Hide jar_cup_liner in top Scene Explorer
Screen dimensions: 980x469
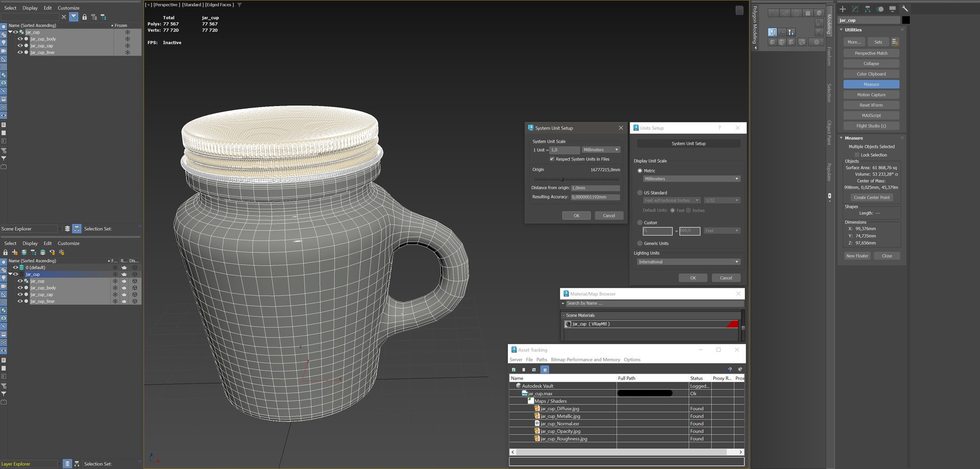coord(20,52)
